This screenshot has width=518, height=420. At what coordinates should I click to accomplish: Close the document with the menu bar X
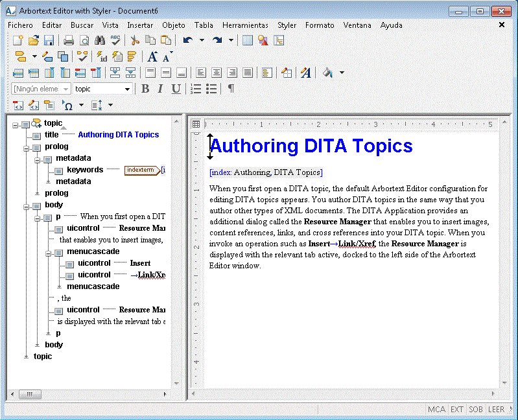(x=502, y=25)
